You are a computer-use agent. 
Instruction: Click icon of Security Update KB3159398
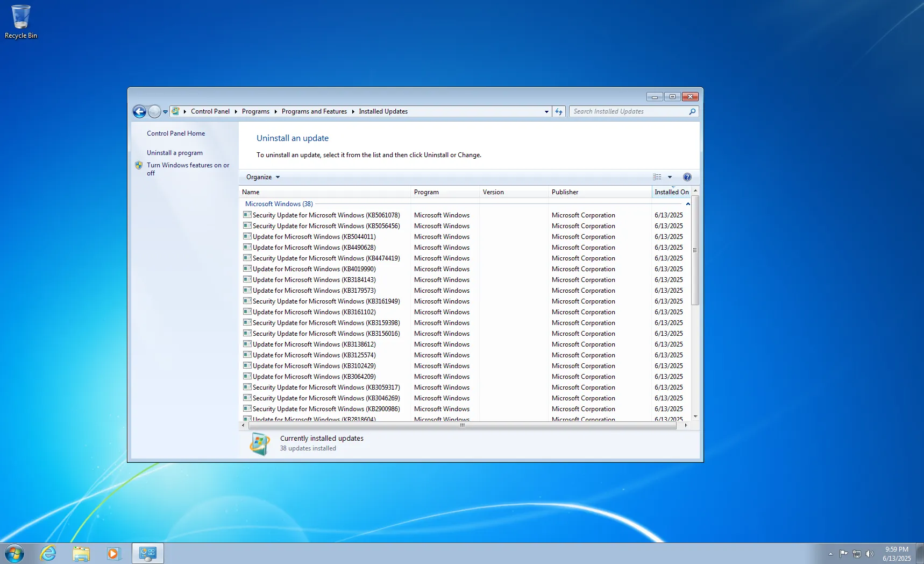[247, 322]
